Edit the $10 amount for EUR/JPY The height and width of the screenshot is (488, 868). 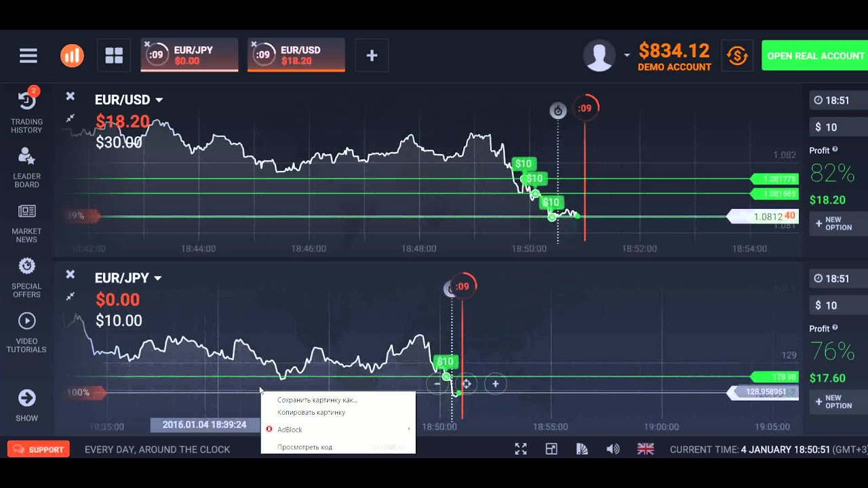point(838,305)
